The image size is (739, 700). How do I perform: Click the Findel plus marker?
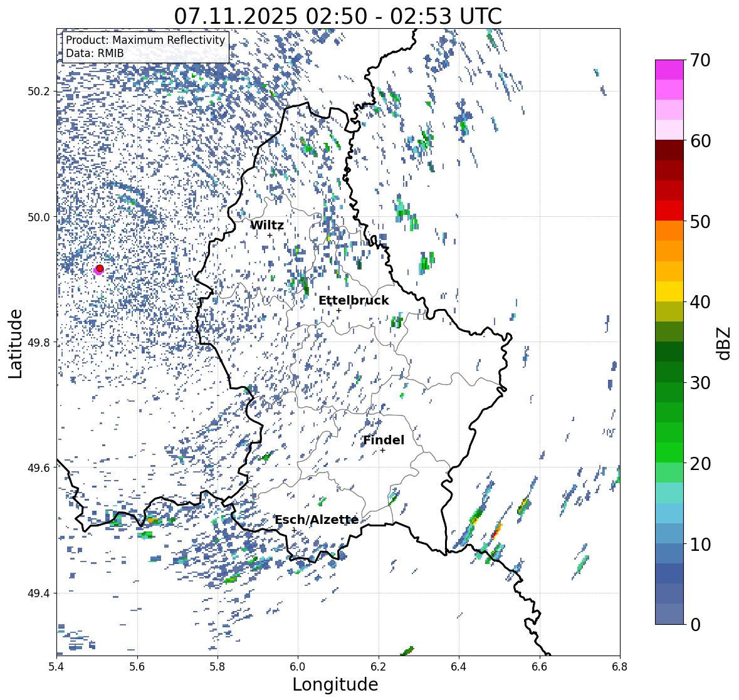(x=383, y=451)
